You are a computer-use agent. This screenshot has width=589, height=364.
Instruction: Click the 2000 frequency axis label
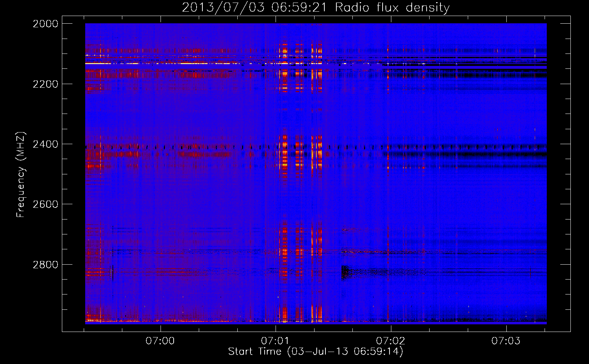[x=46, y=24]
